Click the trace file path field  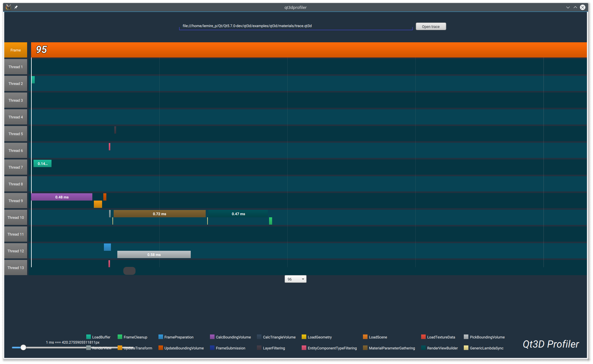point(296,26)
